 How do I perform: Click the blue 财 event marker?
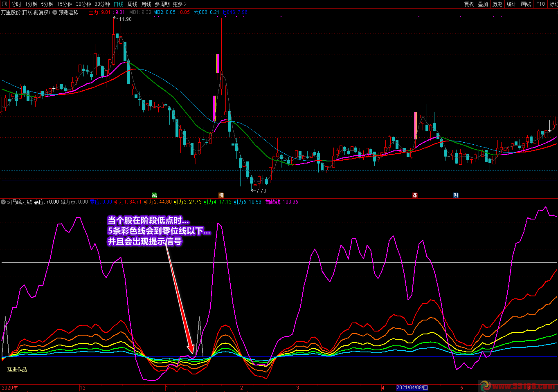pyautogui.click(x=456, y=195)
